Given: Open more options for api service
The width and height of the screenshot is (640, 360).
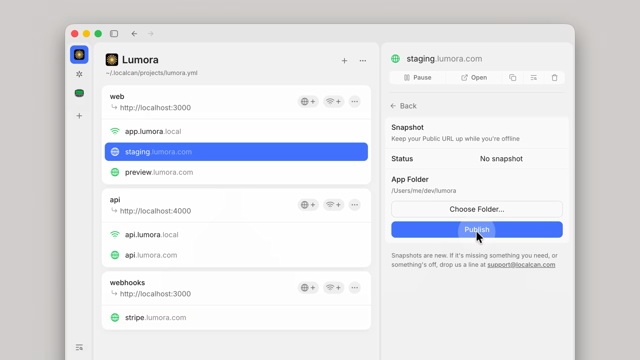Looking at the screenshot, I should (355, 205).
